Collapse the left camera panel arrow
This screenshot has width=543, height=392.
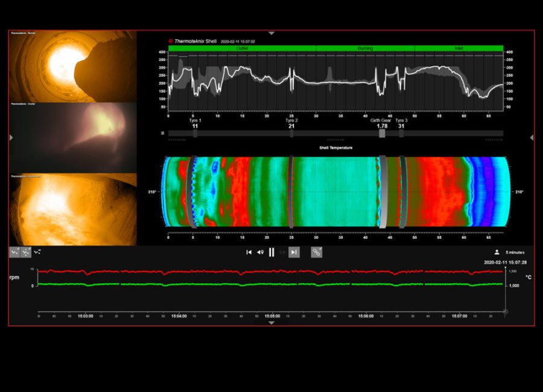[x=11, y=138]
